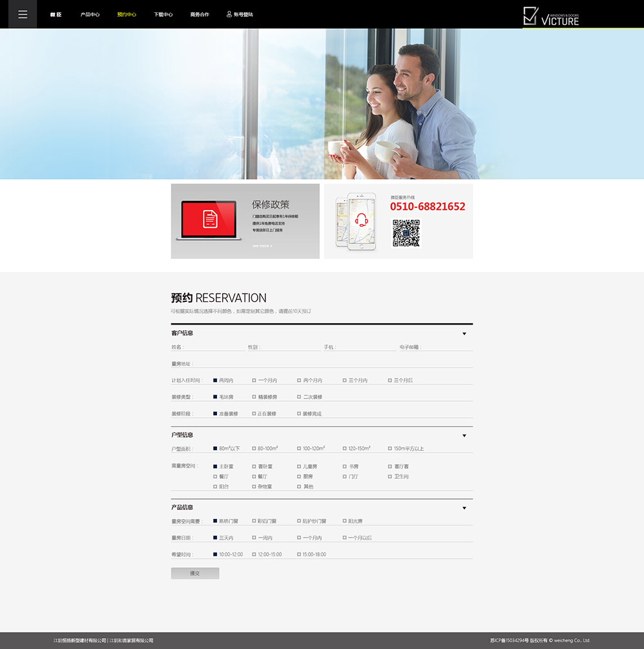Select the 精装修房 decoration type checkbox
The image size is (644, 649).
pos(254,397)
